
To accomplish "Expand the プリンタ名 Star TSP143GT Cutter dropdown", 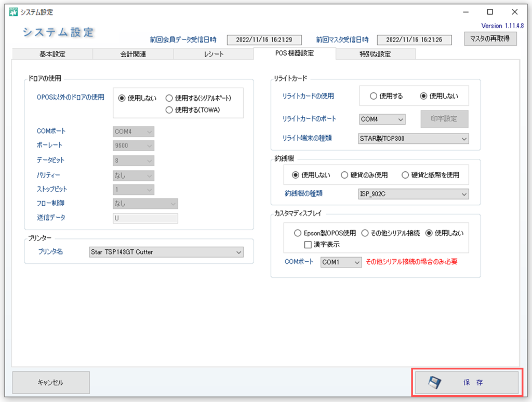I will click(166, 252).
